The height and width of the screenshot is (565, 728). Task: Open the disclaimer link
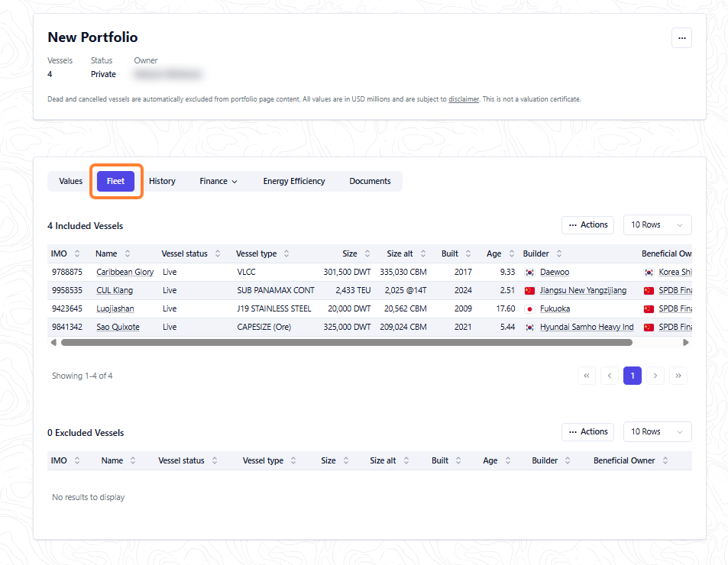coord(464,99)
